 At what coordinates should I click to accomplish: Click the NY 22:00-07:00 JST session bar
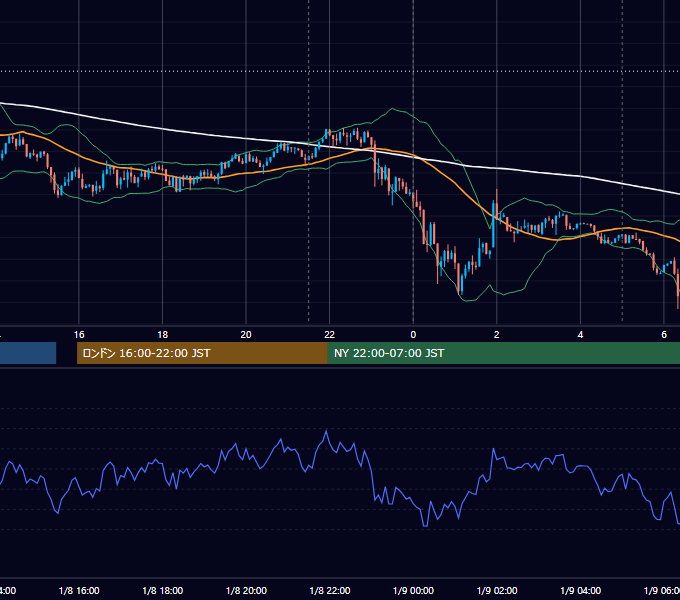(x=503, y=353)
